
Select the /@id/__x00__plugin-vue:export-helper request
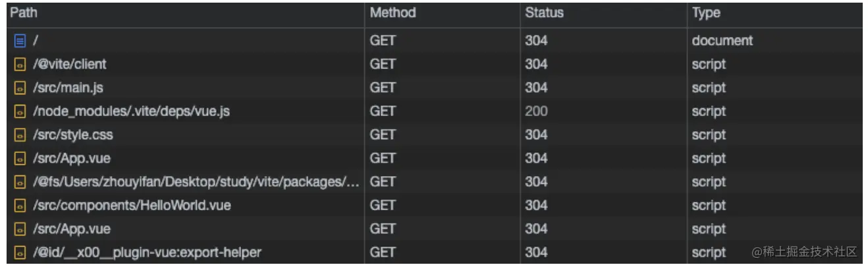147,253
